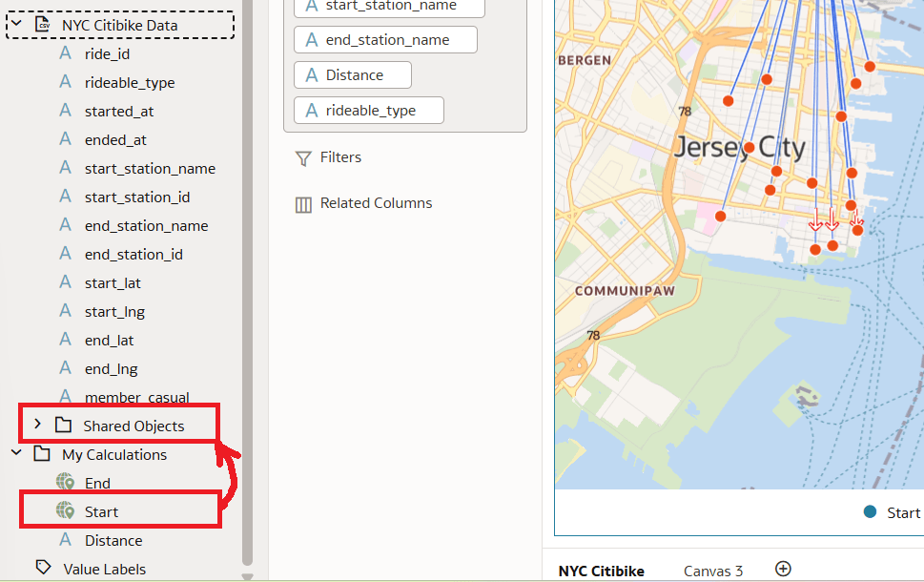Expand the Shared Objects folder
Viewport: 924px width, 582px height.
point(38,424)
